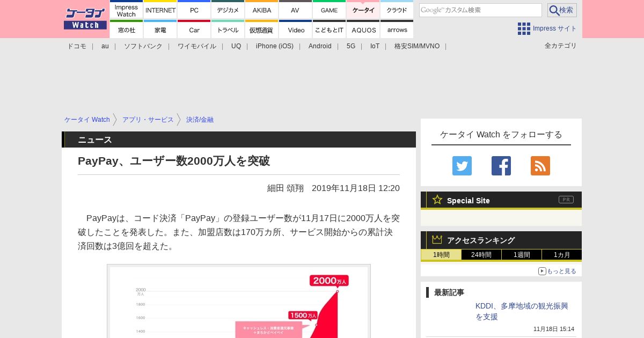The height and width of the screenshot is (338, 644).
Task: Select the 1週間 ranking tab
Action: pyautogui.click(x=522, y=255)
